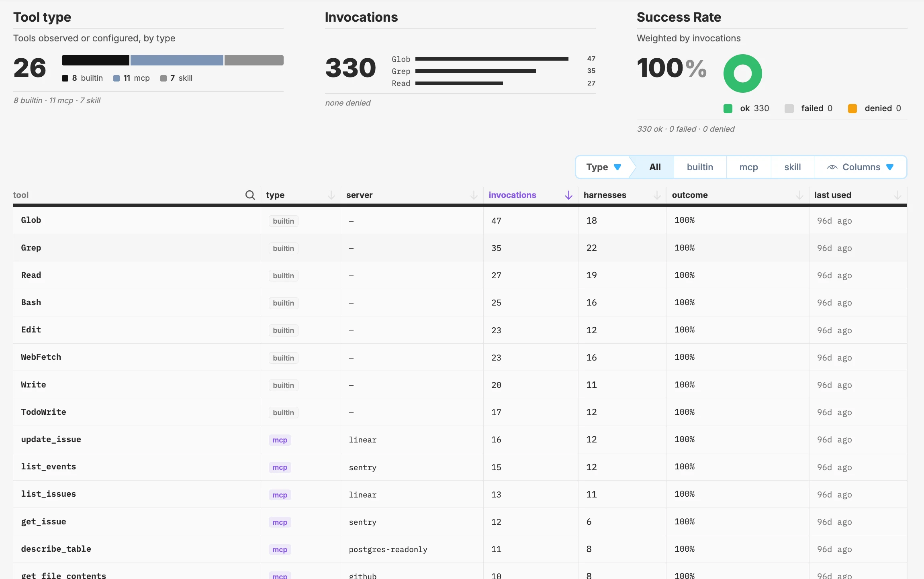924x579 pixels.
Task: Filter the table to mcp tools
Action: (x=748, y=167)
